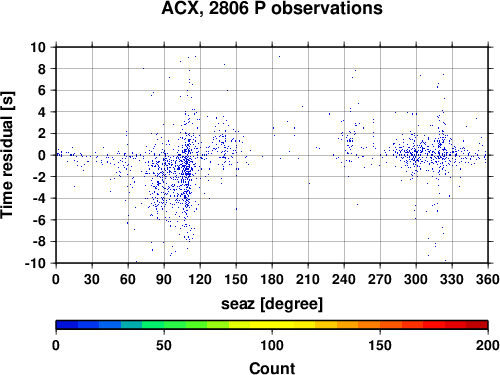
Task: Click y-axis tick label '-10'
Action: tap(36, 263)
